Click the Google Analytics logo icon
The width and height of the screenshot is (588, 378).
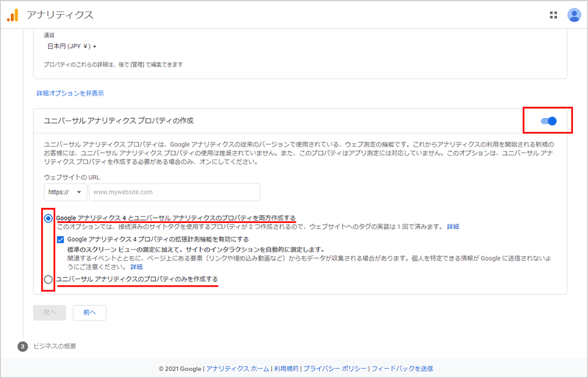point(12,15)
